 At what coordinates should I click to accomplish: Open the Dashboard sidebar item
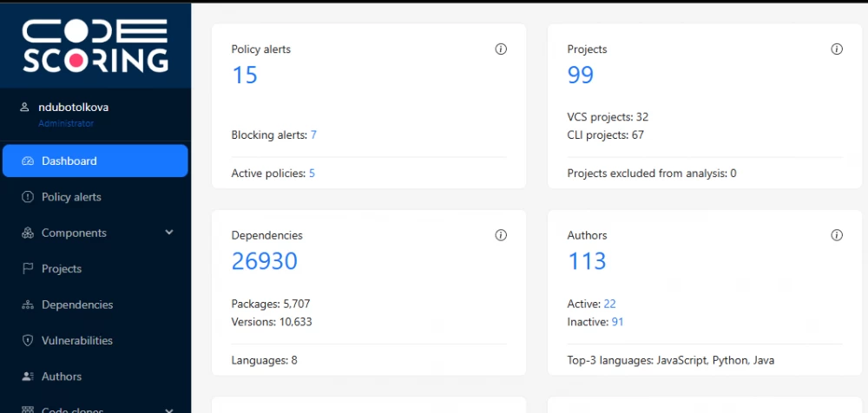pyautogui.click(x=95, y=161)
